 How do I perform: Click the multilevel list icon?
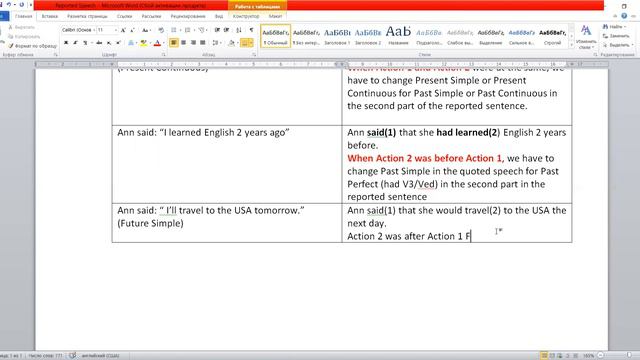[201, 30]
